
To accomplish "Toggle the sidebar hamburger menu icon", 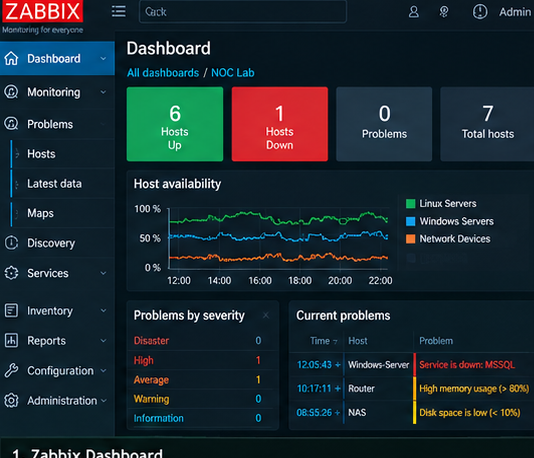I will click(x=119, y=11).
